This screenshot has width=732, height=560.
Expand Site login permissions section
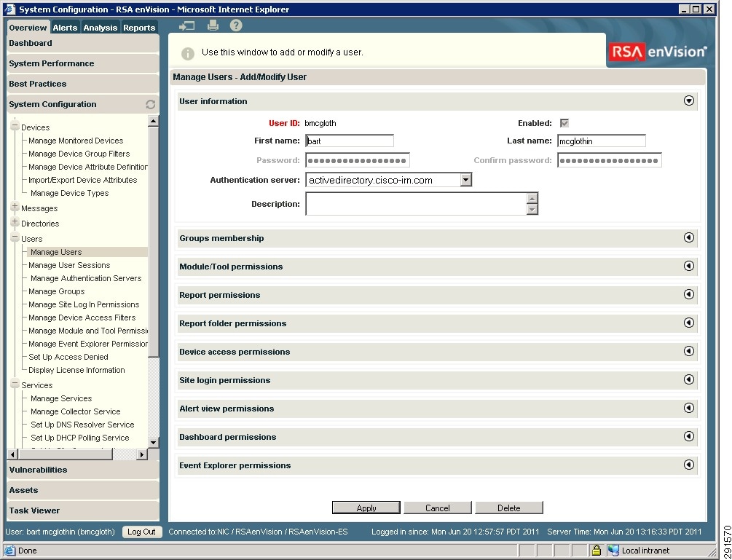tap(688, 380)
